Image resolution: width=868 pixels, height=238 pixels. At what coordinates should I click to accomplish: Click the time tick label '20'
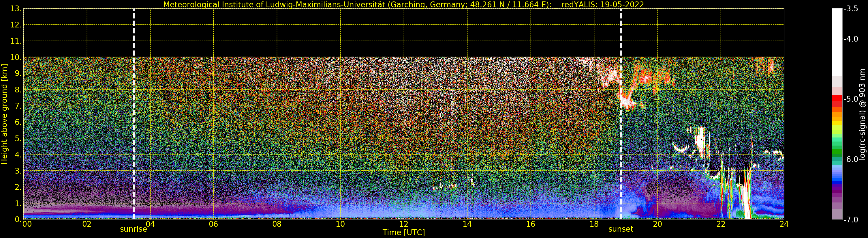click(x=657, y=224)
